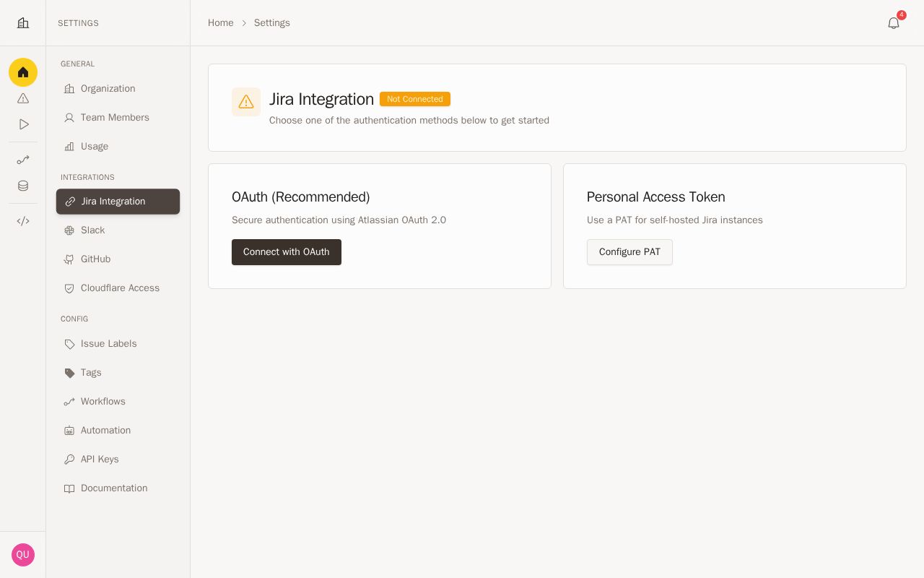The width and height of the screenshot is (924, 578).
Task: Open the Home icon in the left rail
Action: pyautogui.click(x=23, y=72)
